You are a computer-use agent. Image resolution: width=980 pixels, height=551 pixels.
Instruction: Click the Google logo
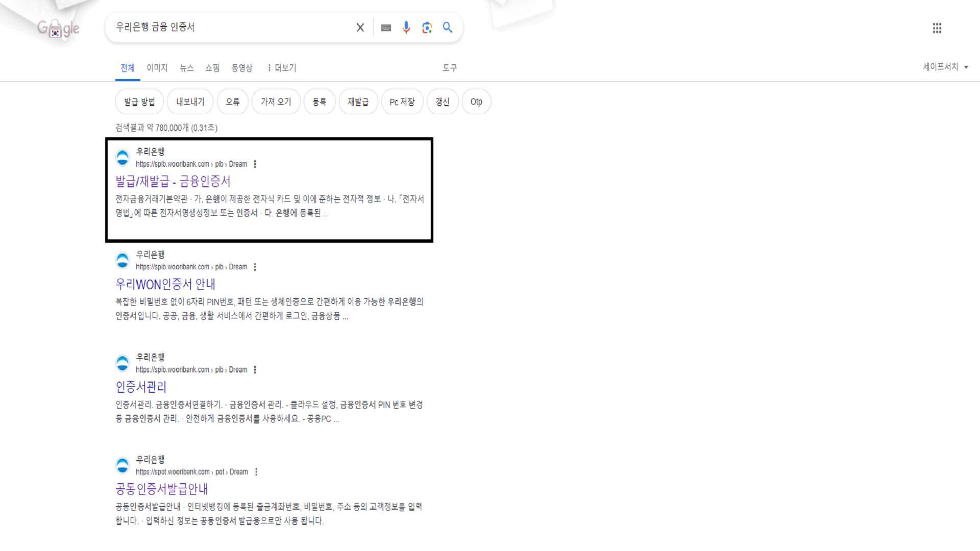(58, 28)
